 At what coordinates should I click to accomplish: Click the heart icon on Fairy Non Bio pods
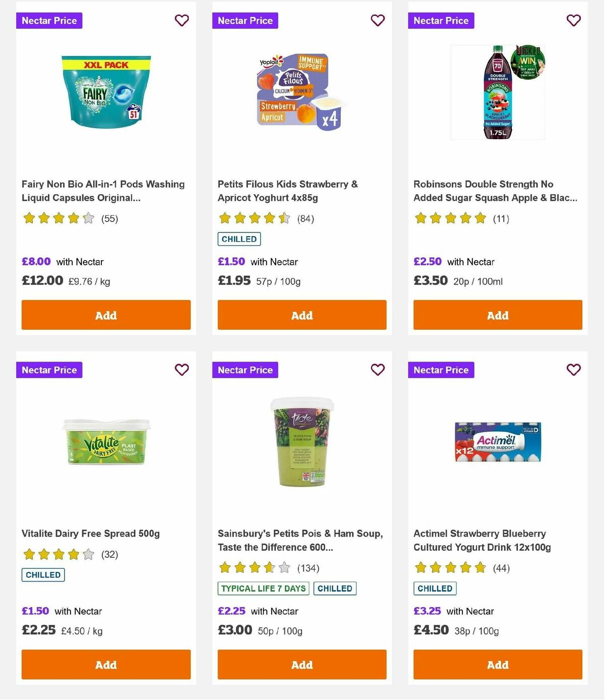pyautogui.click(x=181, y=21)
